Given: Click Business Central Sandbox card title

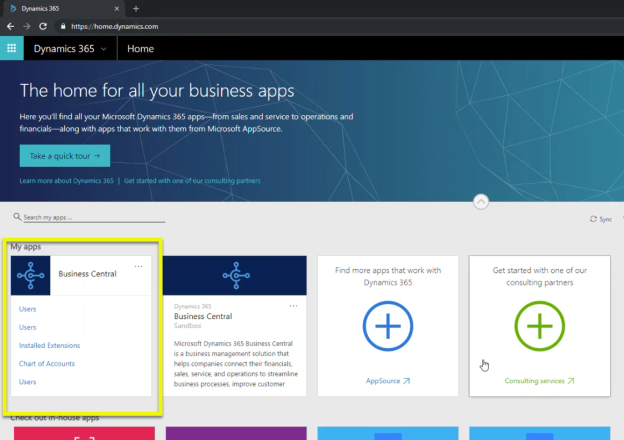Looking at the screenshot, I should [x=203, y=316].
